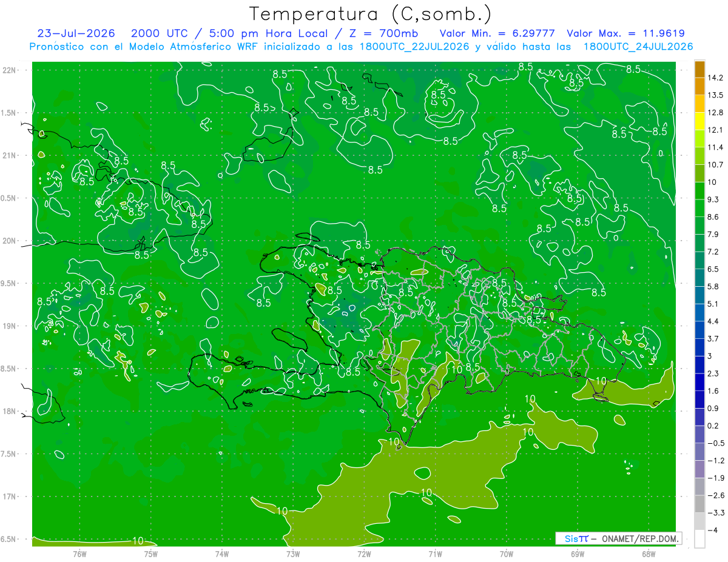Click the "1800UTC_22JUL2026" initialization time
The width and height of the screenshot is (728, 562).
(x=414, y=47)
